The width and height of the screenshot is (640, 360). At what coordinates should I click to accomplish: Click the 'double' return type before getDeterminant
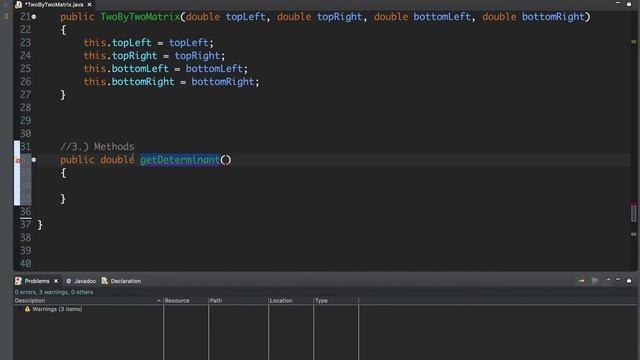point(118,160)
